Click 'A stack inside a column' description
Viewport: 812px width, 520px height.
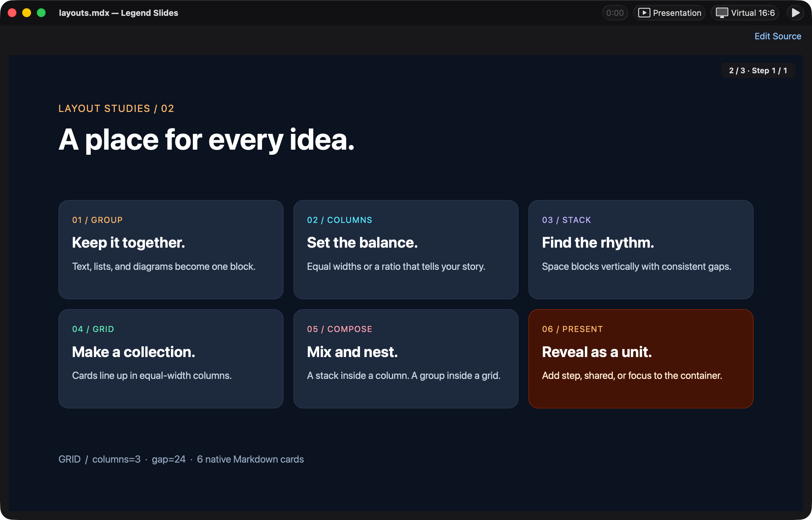pos(404,375)
